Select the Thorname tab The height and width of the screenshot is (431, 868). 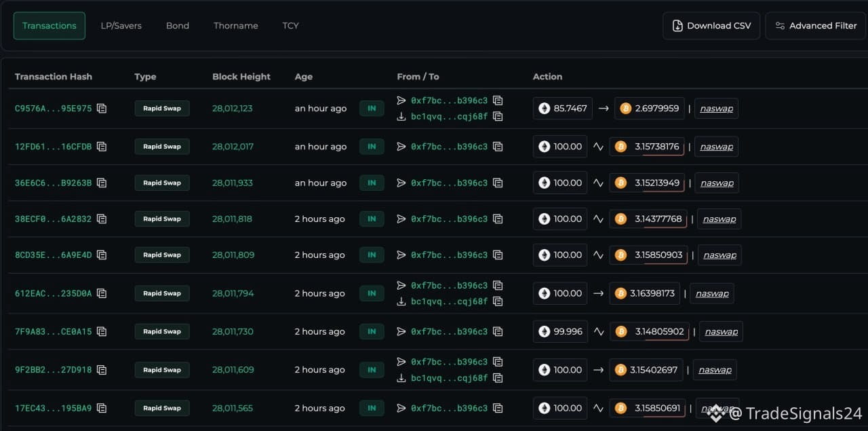pos(236,26)
